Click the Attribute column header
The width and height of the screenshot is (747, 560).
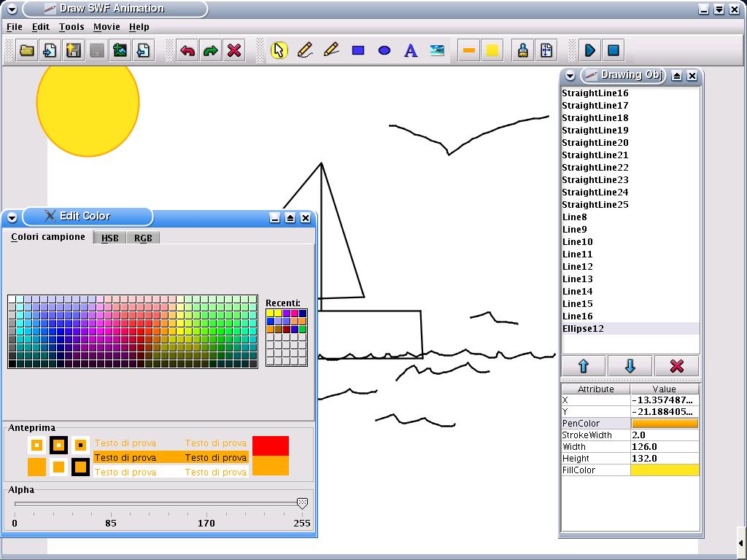596,389
